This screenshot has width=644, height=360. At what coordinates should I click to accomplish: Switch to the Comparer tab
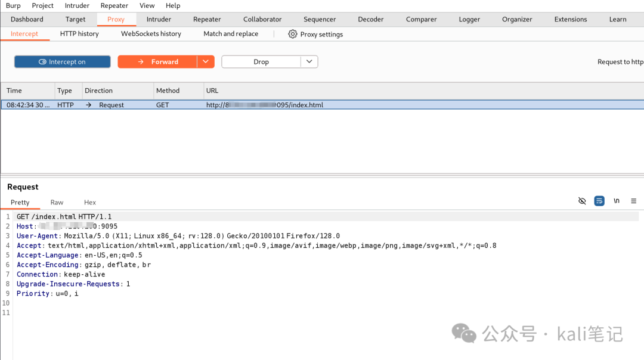point(422,19)
